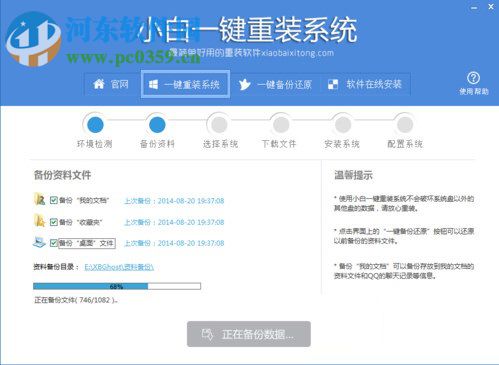Uncheck 备份“我的文档” checkbox
499x365 pixels.
tap(54, 200)
